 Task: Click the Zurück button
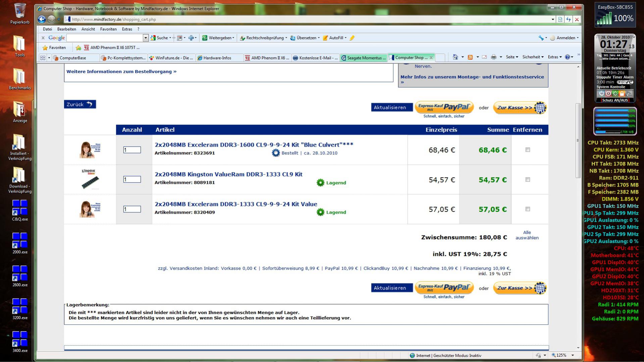tap(80, 104)
